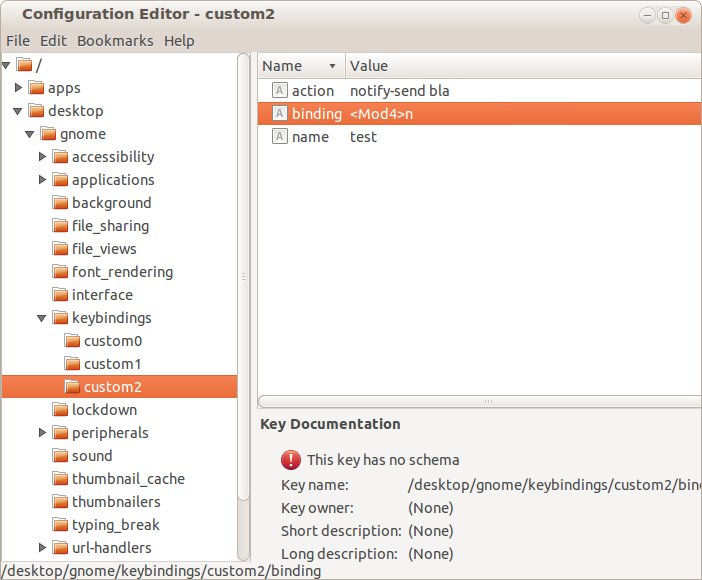Expand the url-handlers folder arrow
The image size is (702, 580).
pos(43,547)
